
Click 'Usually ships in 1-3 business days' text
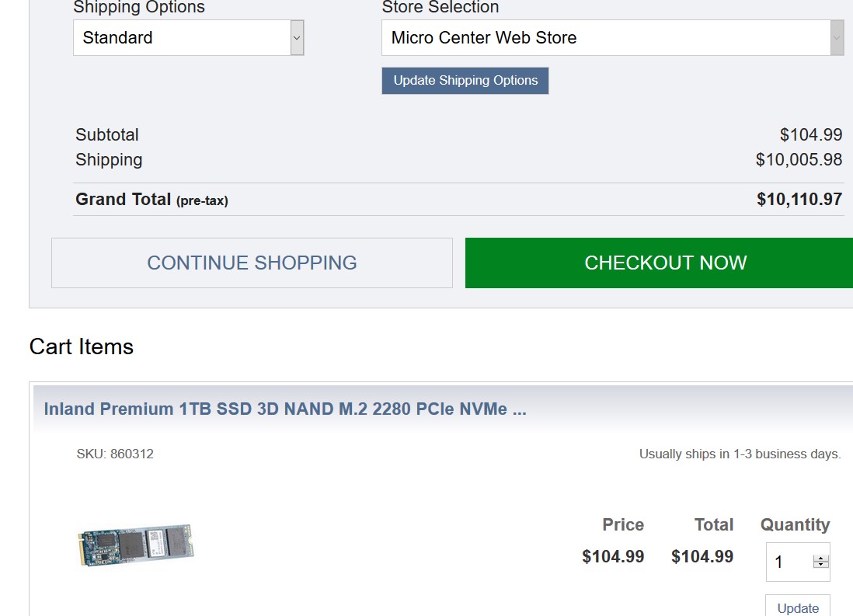[x=740, y=454]
